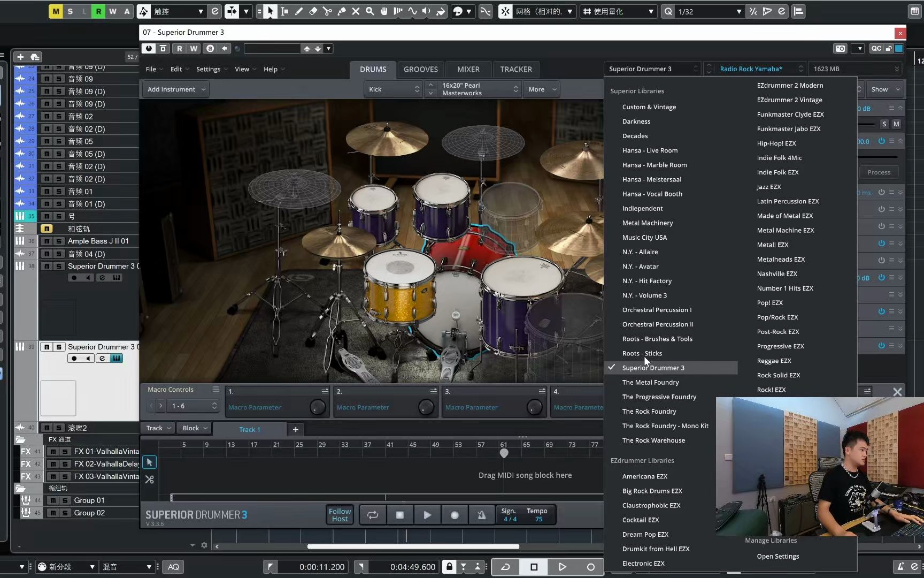Toggle plugin bypass power button
This screenshot has width=924, height=578.
point(149,49)
